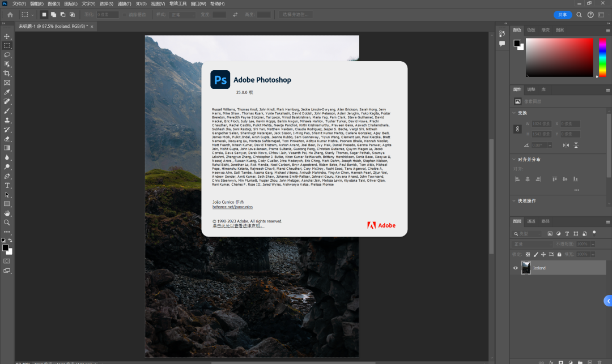612x364 pixels.
Task: Select the Iceland layer thumbnail
Action: (x=526, y=268)
